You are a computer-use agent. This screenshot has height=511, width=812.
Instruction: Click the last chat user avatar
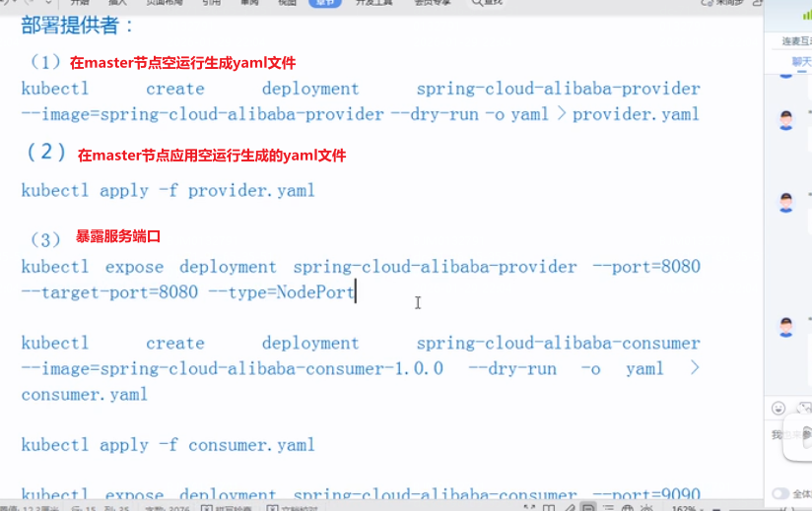point(786,327)
